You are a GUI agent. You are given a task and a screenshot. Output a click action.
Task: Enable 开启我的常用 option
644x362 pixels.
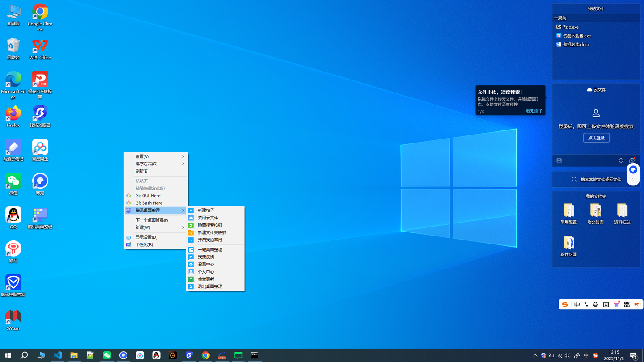tap(210, 240)
